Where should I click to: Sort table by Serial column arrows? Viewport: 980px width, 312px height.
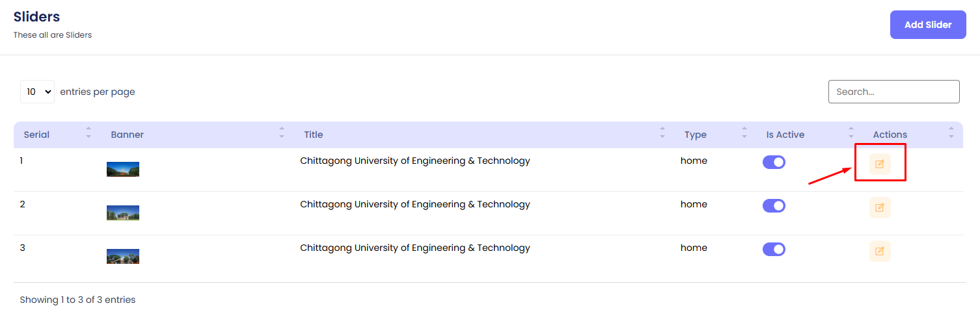click(x=88, y=133)
